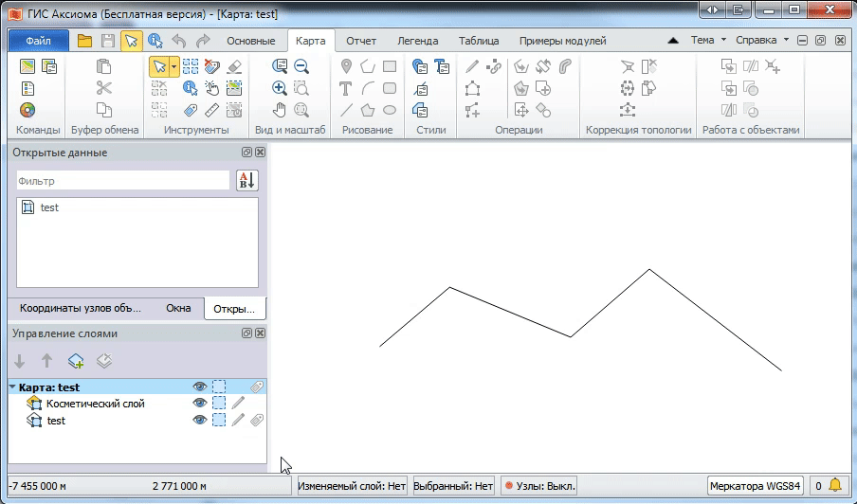Choose the Point marker drawing tool
Image resolution: width=857 pixels, height=504 pixels.
tap(346, 66)
